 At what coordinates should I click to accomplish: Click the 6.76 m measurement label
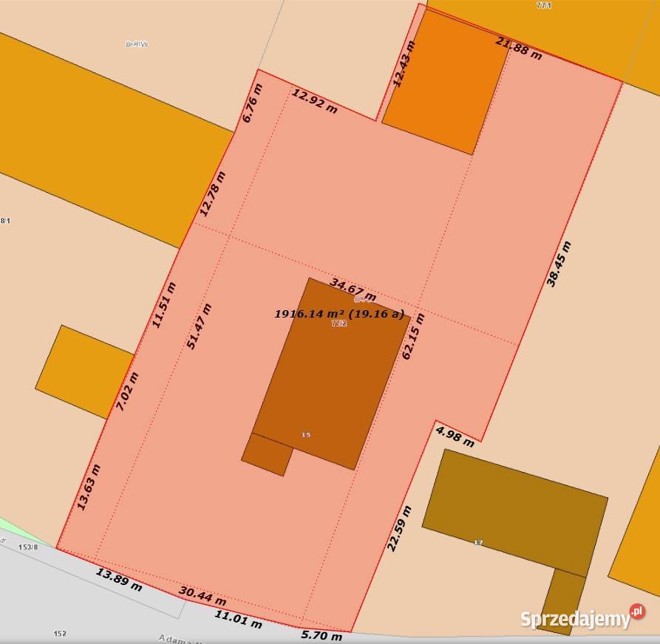(252, 103)
